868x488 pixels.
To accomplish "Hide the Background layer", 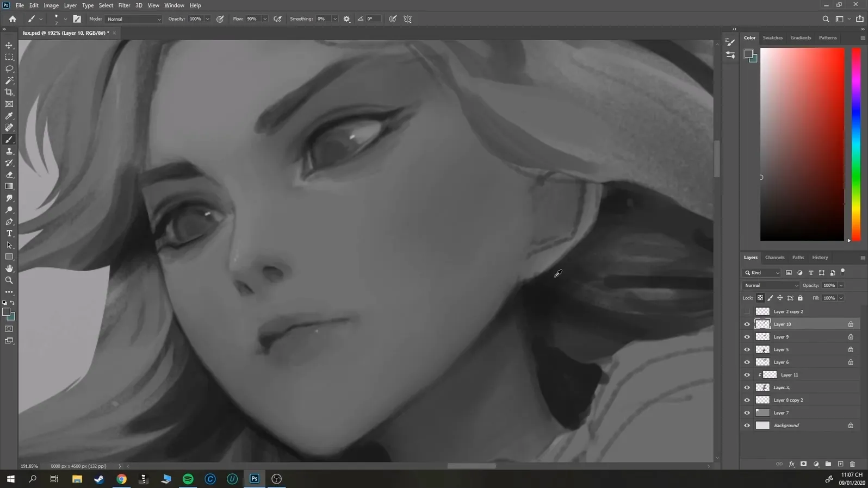I will (747, 426).
